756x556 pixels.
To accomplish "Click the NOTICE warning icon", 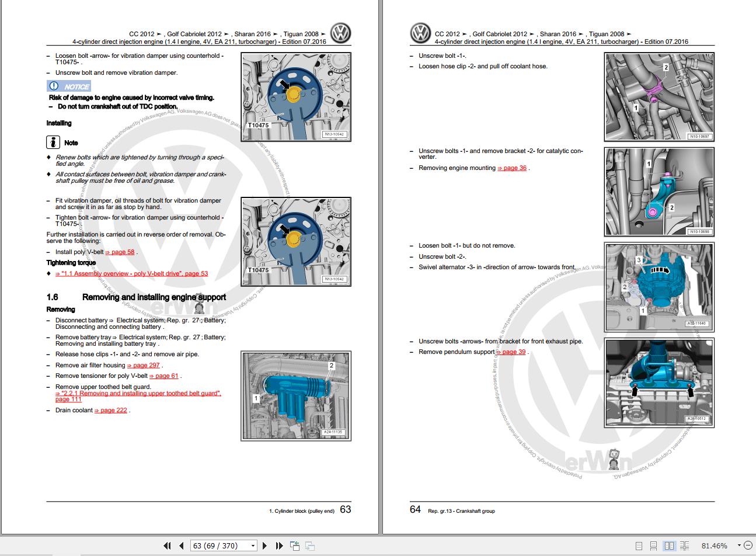I will (x=69, y=86).
